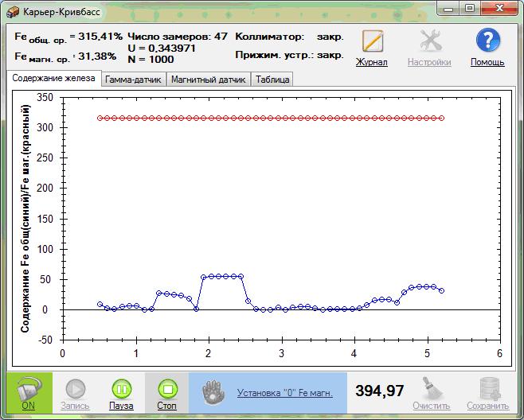The width and height of the screenshot is (524, 420).
Task: Click the Пауза green pause icon
Action: coord(122,389)
